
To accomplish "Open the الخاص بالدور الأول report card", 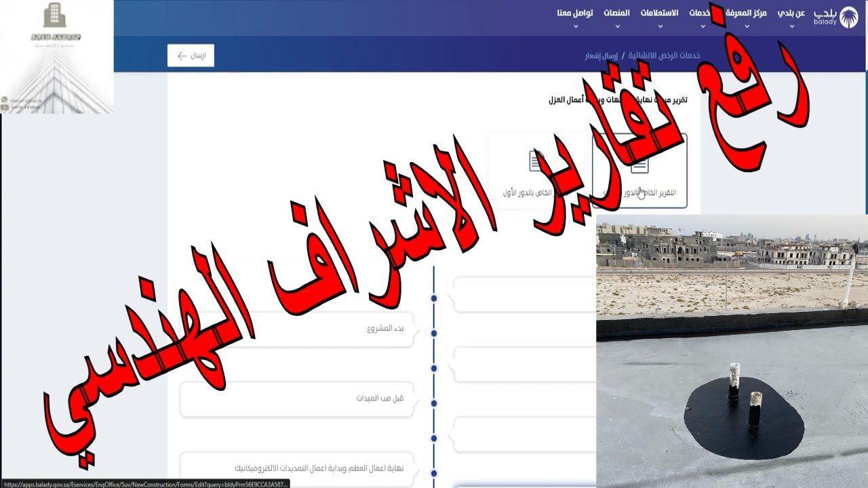I will (536, 170).
